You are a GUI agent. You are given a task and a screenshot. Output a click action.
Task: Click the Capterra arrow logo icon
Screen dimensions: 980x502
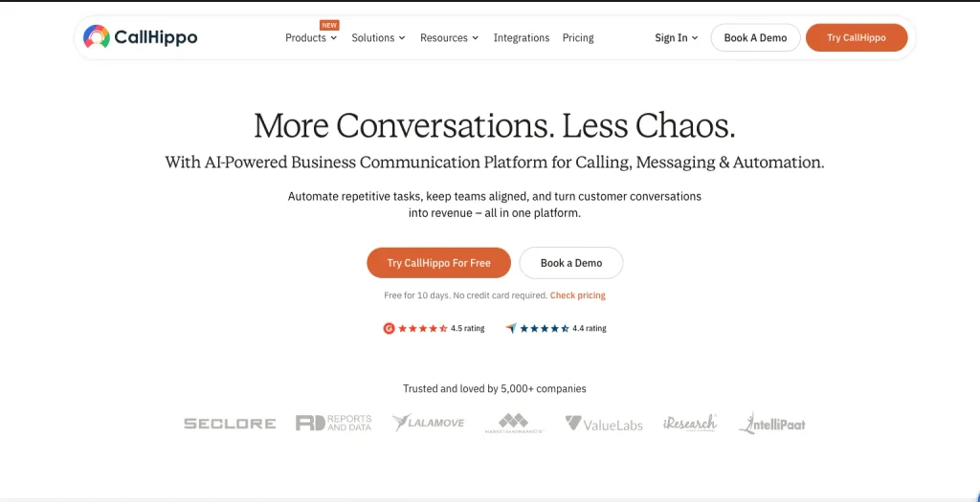[511, 328]
